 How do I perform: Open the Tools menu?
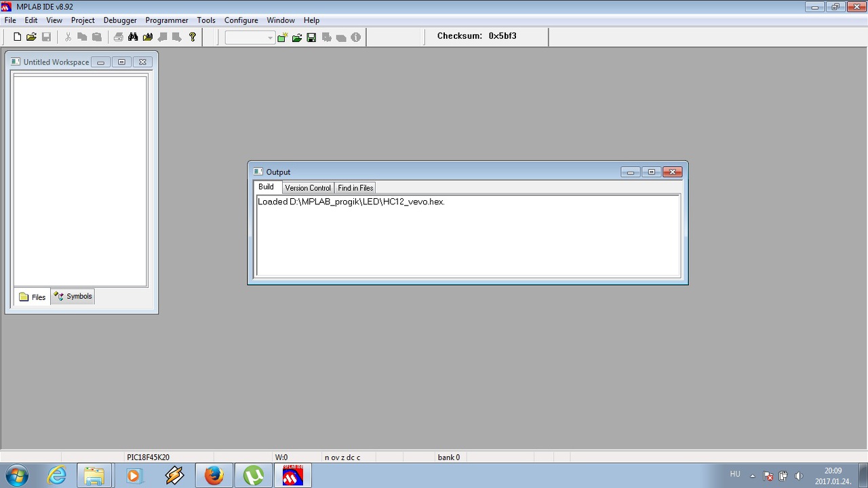pyautogui.click(x=206, y=20)
